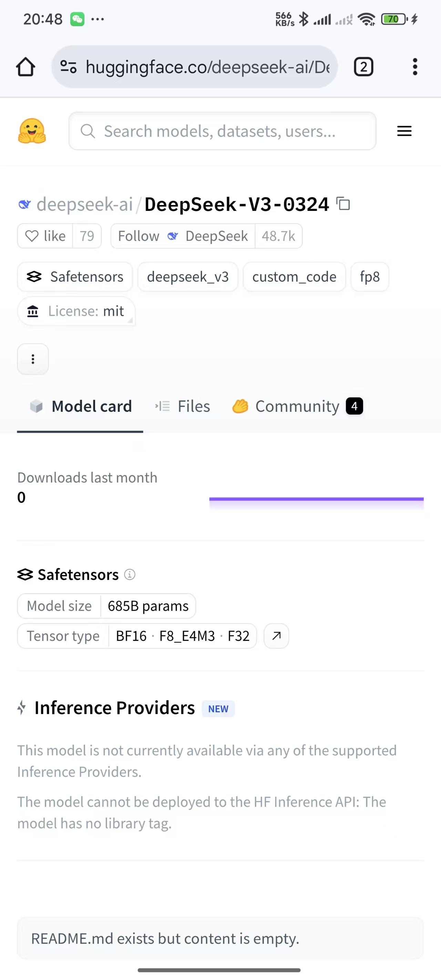
Task: Click the 685B params value
Action: (x=148, y=606)
